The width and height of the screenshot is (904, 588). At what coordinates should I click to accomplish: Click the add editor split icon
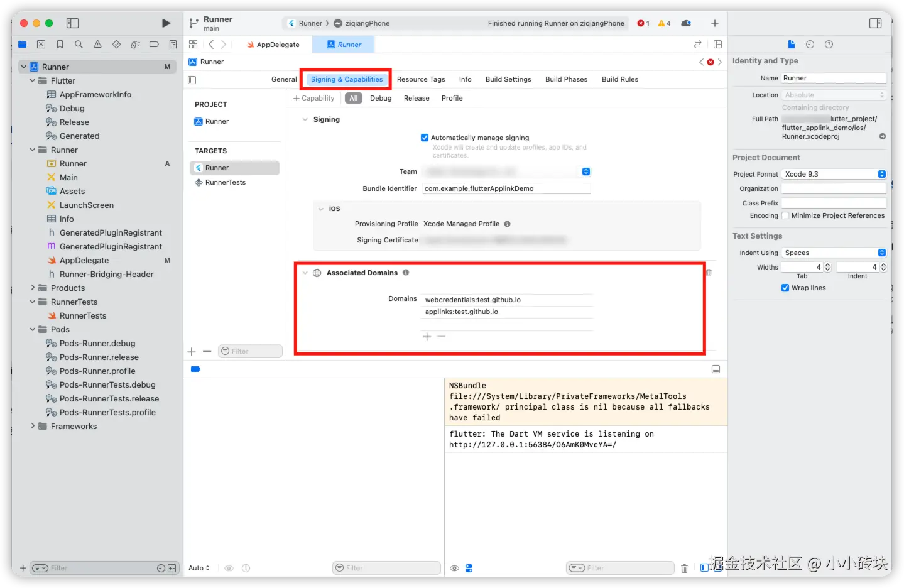(x=717, y=45)
